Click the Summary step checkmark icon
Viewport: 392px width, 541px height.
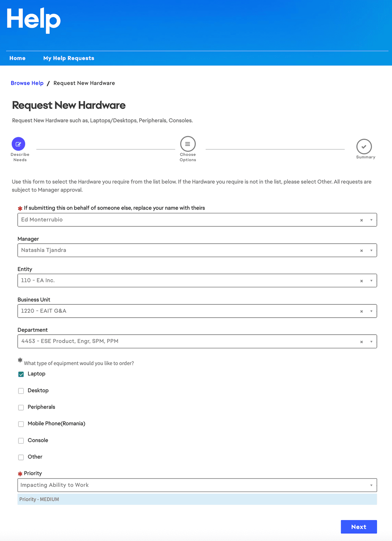pos(365,146)
